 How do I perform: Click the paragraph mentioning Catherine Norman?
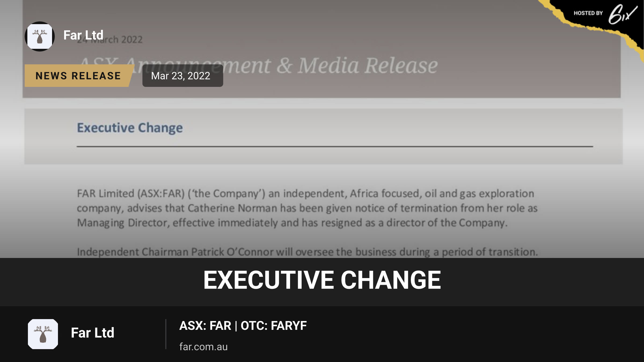[307, 208]
